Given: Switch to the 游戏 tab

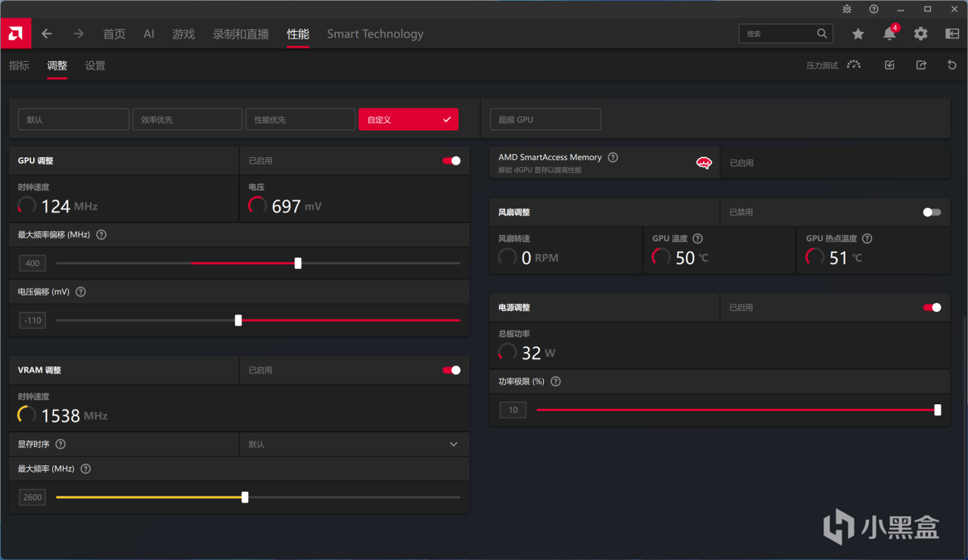Looking at the screenshot, I should [x=183, y=34].
